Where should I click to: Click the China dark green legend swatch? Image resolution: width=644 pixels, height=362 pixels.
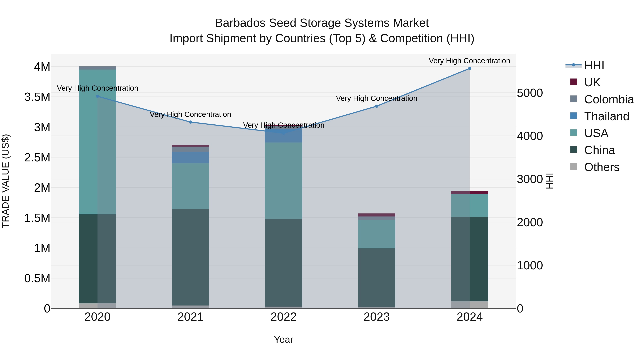point(574,149)
